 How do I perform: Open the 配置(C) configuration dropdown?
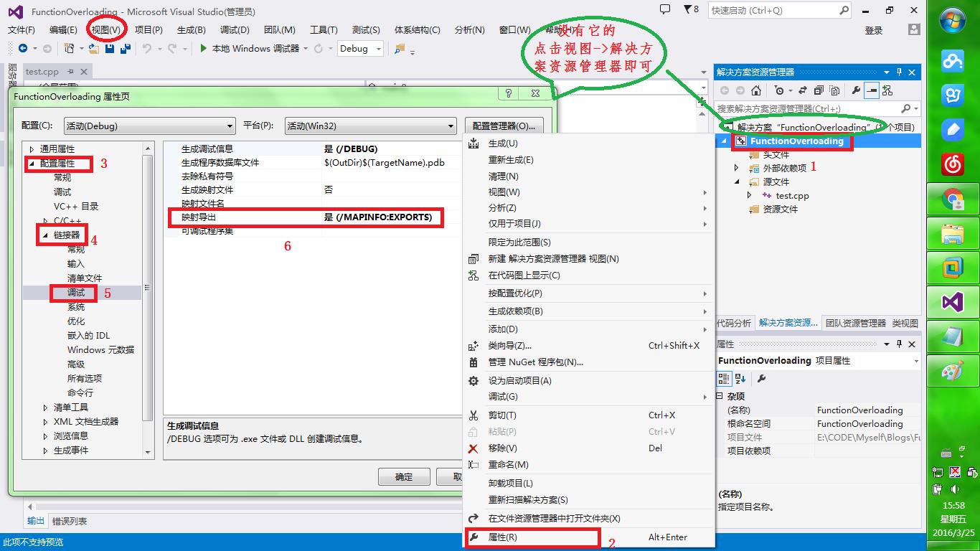[149, 126]
